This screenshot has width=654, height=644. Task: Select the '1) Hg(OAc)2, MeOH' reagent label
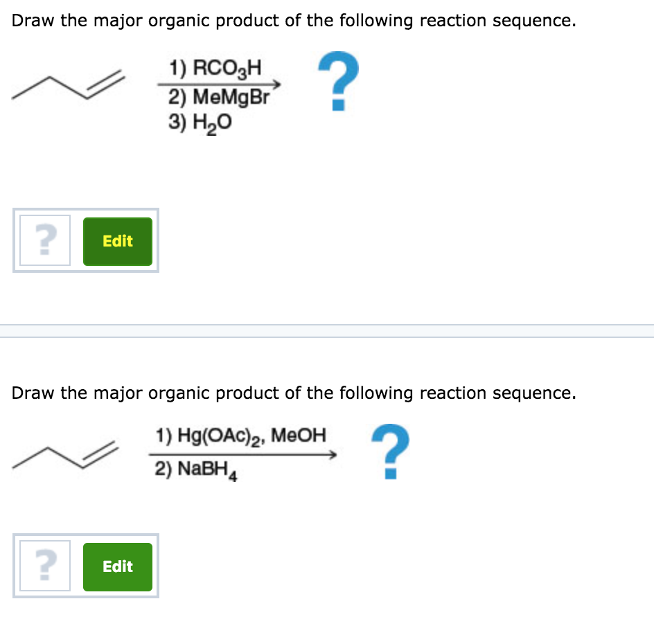(241, 435)
